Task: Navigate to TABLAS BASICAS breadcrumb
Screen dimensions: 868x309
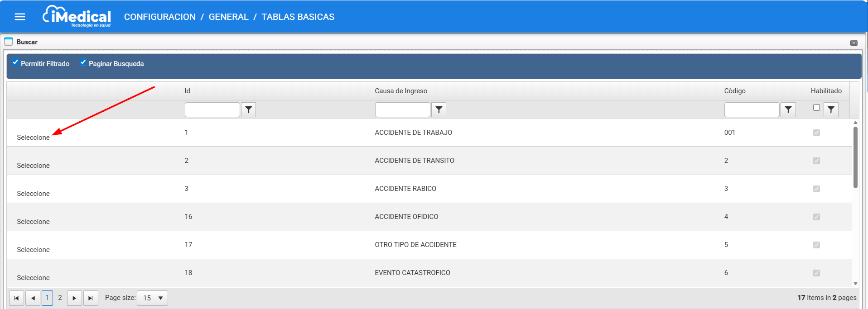Action: (298, 17)
